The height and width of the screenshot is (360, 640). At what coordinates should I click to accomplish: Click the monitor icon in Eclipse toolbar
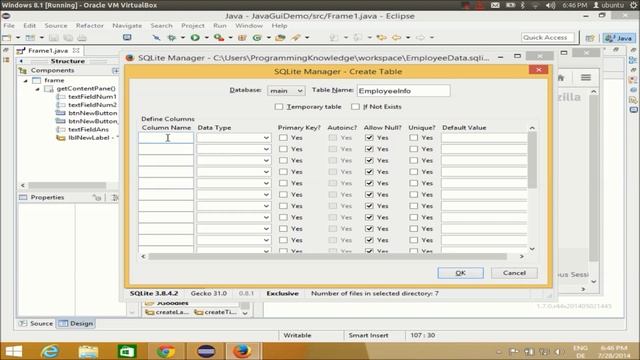click(x=127, y=38)
